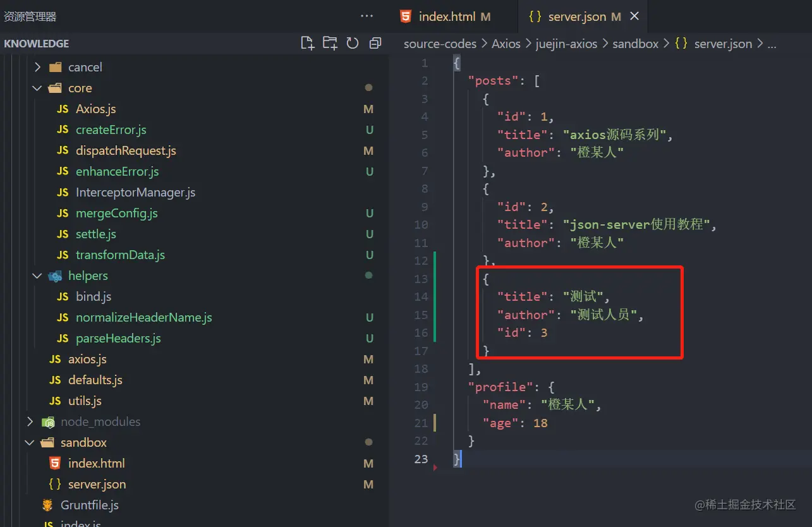812x527 pixels.
Task: Open the explorer's more actions ellipsis menu
Action: pyautogui.click(x=367, y=16)
